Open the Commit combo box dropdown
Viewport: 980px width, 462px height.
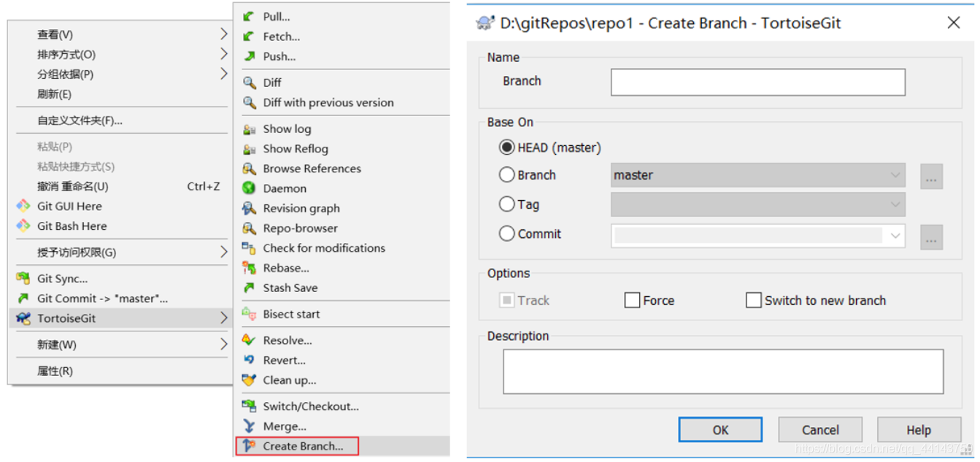pyautogui.click(x=895, y=235)
